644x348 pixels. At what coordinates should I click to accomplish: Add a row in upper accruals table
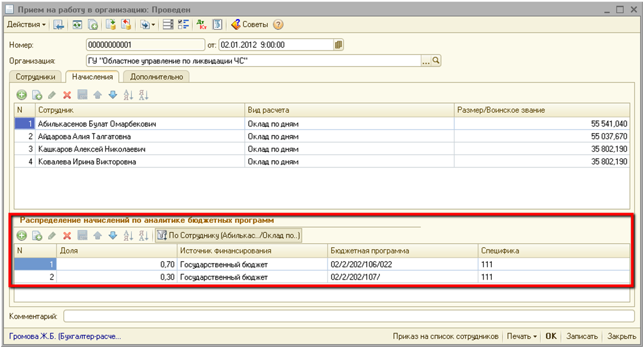coord(21,95)
